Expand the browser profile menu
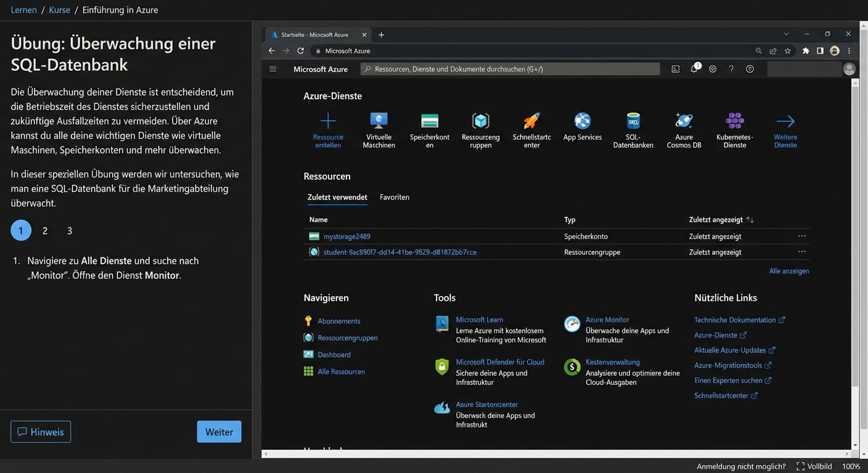 pyautogui.click(x=834, y=51)
